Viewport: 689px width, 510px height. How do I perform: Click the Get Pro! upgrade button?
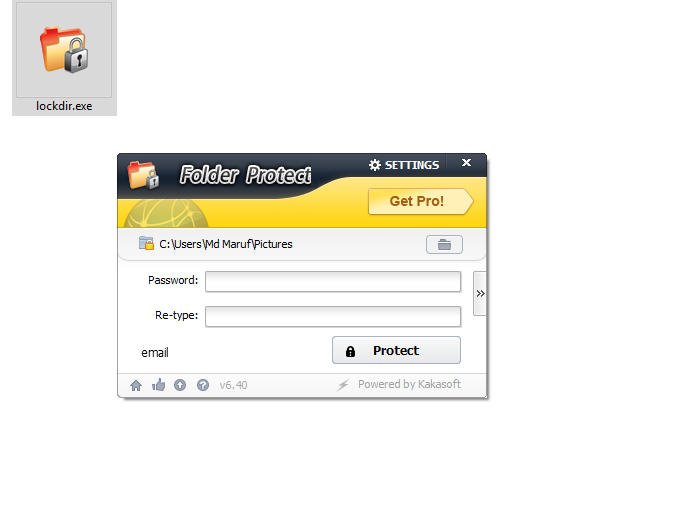(421, 201)
